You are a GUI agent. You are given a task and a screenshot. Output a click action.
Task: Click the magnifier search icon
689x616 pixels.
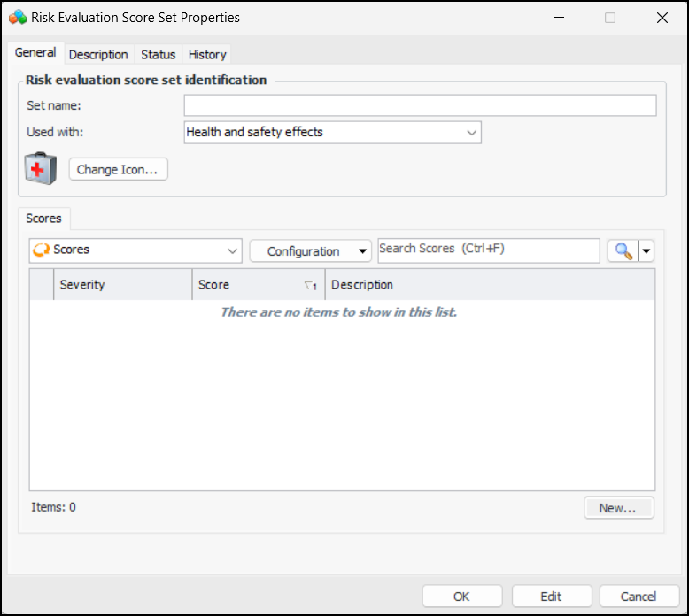click(623, 251)
